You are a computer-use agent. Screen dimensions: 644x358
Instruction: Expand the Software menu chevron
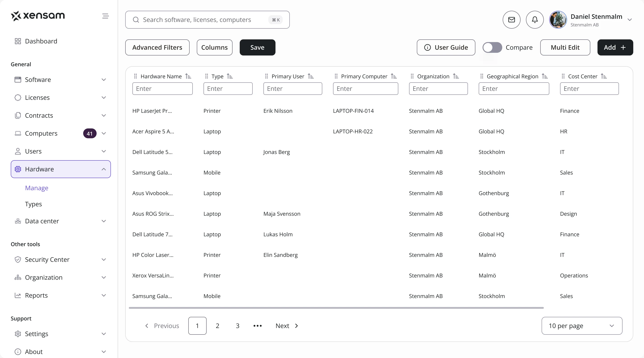click(x=104, y=80)
